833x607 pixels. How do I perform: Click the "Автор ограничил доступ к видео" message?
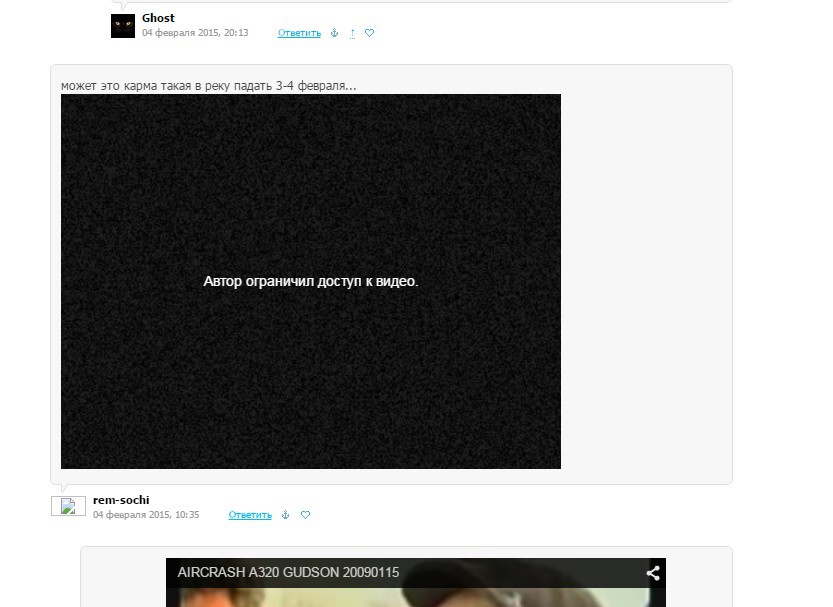[x=310, y=282]
